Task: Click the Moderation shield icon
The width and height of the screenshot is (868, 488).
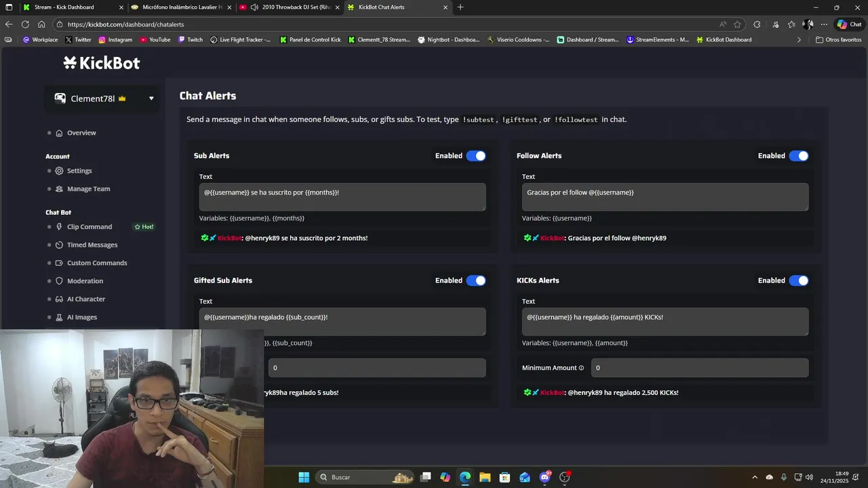Action: [59, 281]
